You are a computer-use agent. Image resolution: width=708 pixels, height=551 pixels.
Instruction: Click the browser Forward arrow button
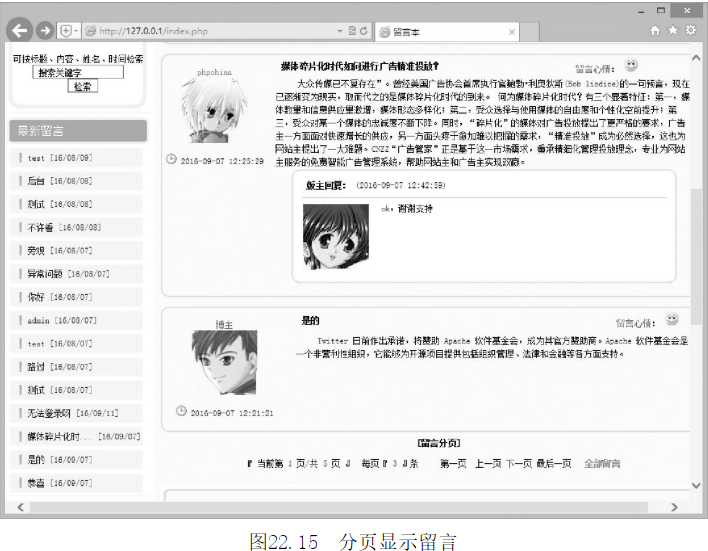46,30
